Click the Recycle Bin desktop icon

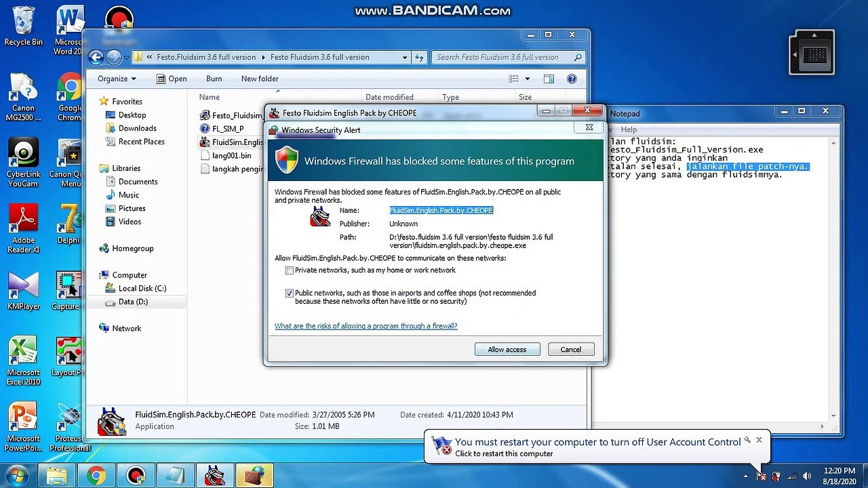click(23, 26)
